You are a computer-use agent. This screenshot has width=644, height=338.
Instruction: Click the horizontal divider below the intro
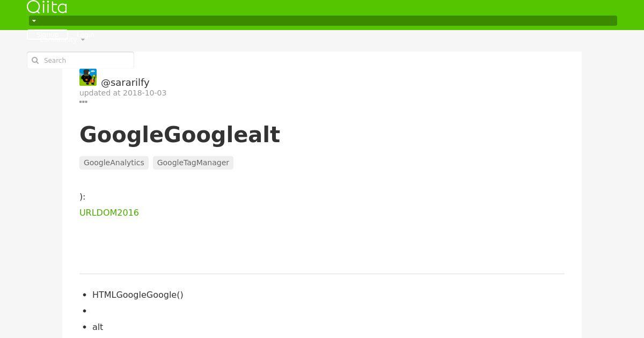[x=322, y=274]
